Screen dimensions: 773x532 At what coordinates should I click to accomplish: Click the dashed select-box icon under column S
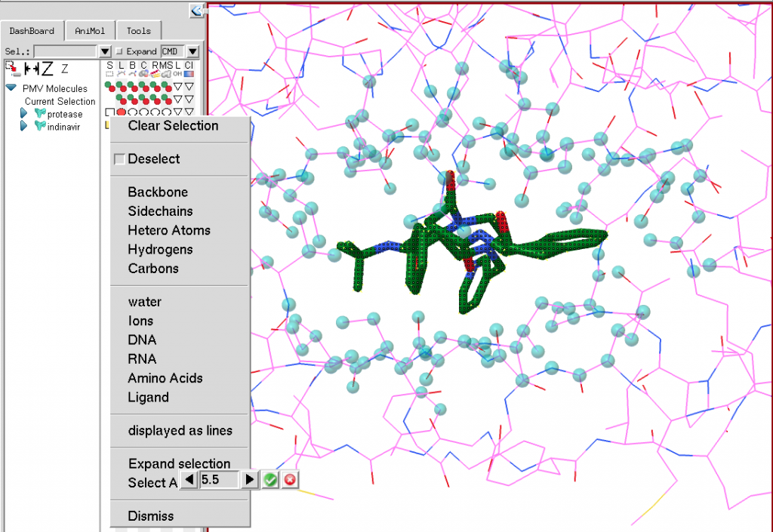[x=109, y=74]
